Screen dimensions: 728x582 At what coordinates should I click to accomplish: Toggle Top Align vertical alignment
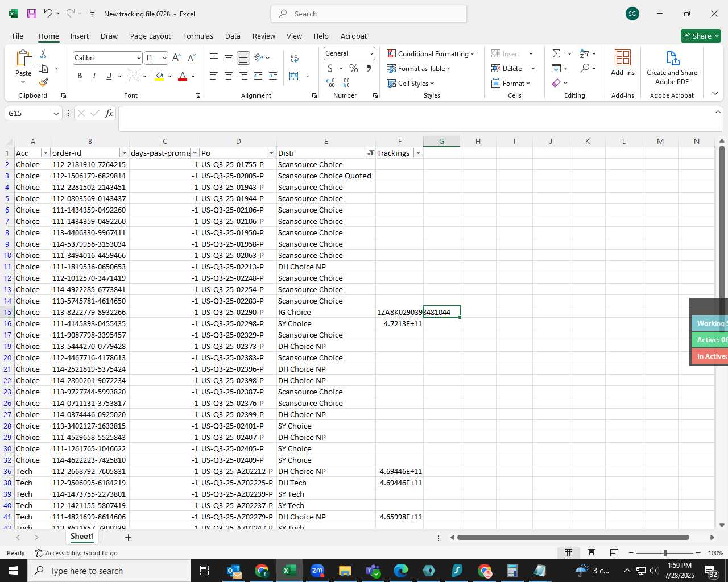click(x=214, y=57)
